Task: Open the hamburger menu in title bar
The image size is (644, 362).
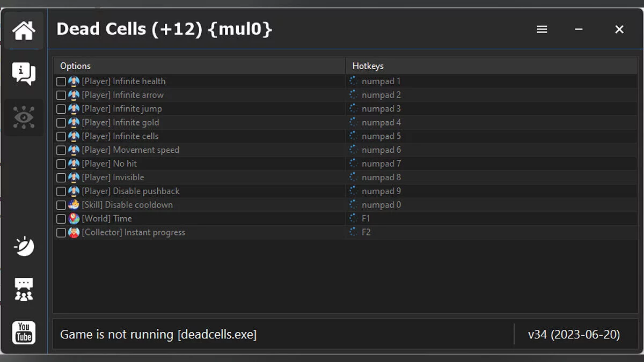Action: (542, 29)
